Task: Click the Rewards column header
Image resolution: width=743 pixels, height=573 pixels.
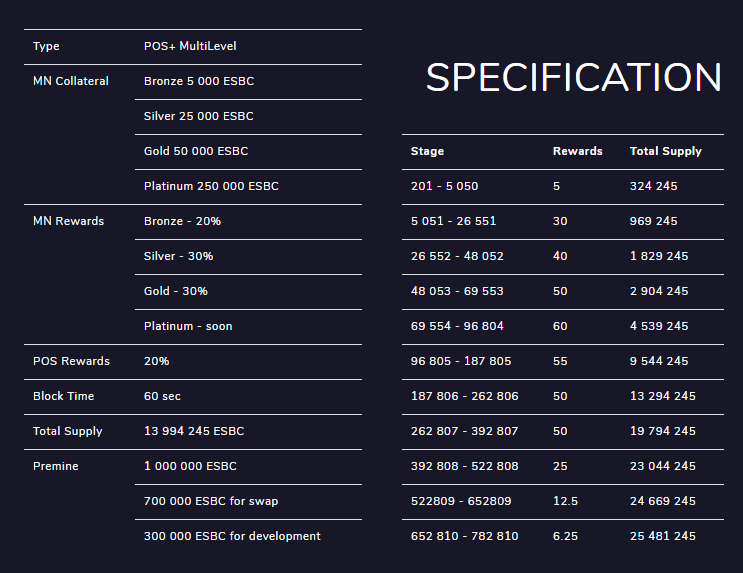Action: coord(577,151)
